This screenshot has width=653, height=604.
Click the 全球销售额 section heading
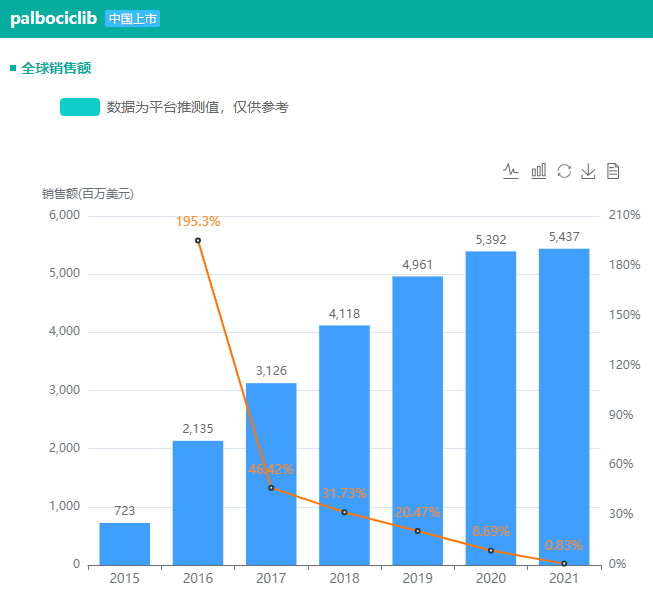[x=56, y=68]
